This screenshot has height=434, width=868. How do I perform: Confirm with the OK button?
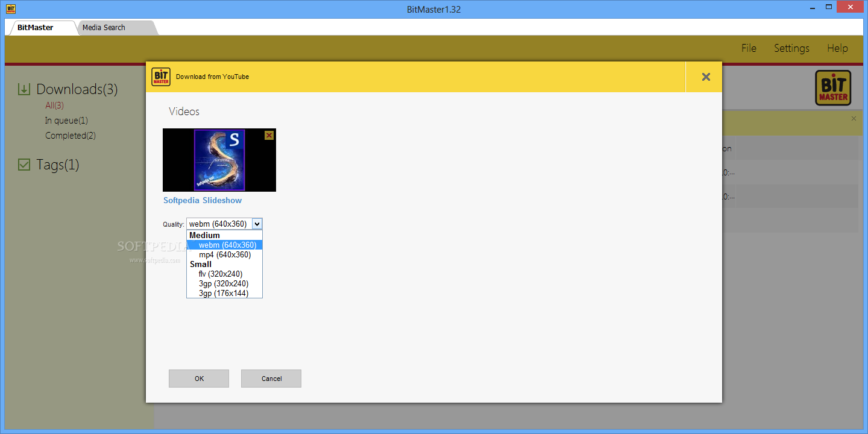tap(199, 379)
